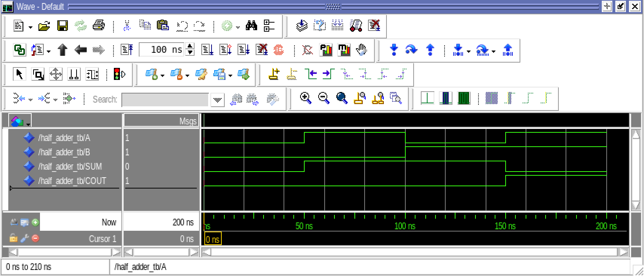The width and height of the screenshot is (644, 276).
Task: Click Zoom In on Active Cursor icon
Action: [x=360, y=98]
